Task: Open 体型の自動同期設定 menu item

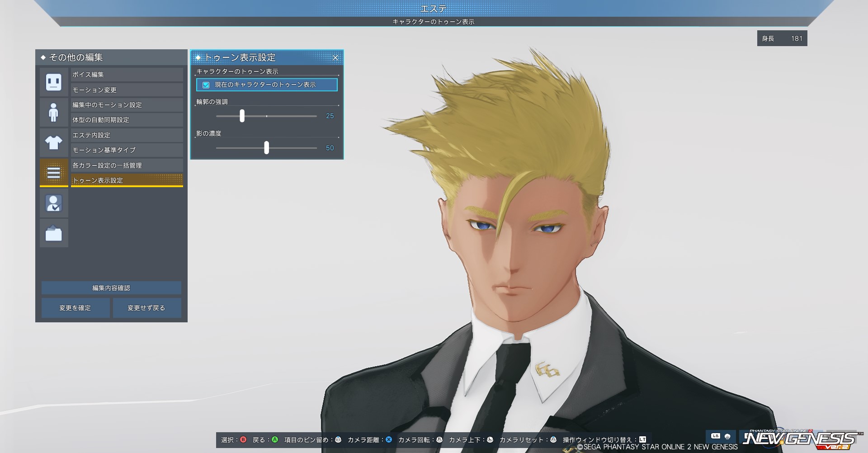Action: 127,120
